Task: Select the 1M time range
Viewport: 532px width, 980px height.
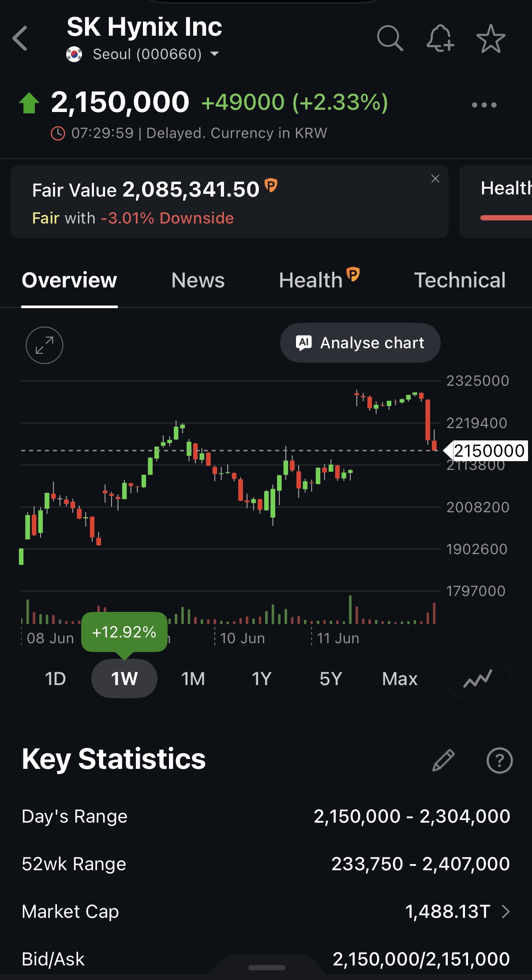Action: click(193, 678)
